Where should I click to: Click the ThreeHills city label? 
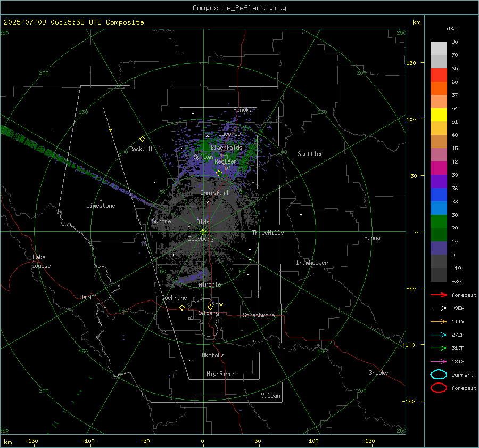[268, 233]
